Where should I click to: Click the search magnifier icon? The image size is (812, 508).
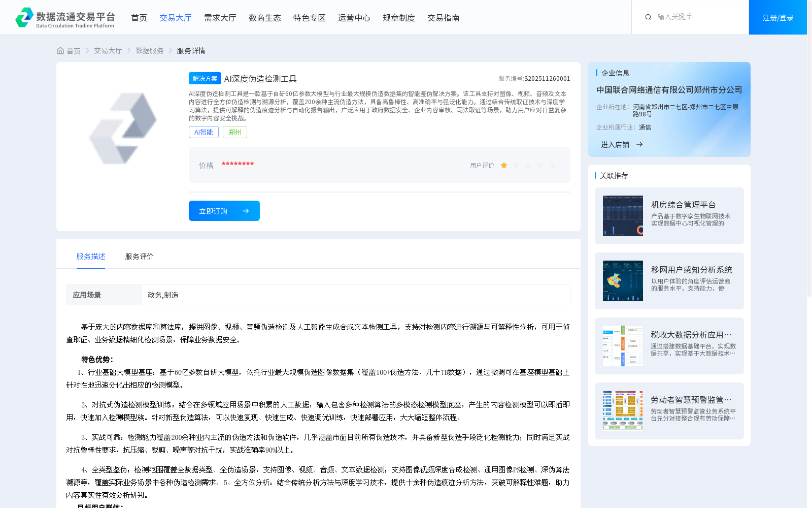coord(648,17)
